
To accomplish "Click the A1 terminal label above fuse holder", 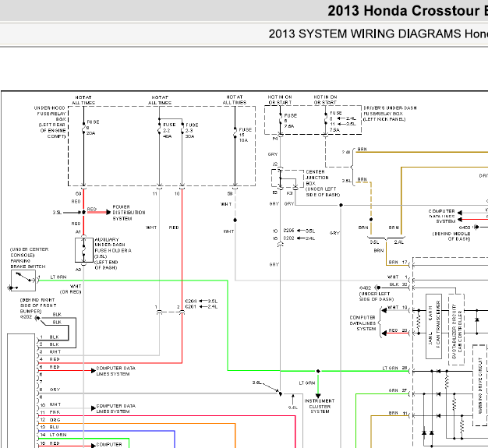I will 78,231.
